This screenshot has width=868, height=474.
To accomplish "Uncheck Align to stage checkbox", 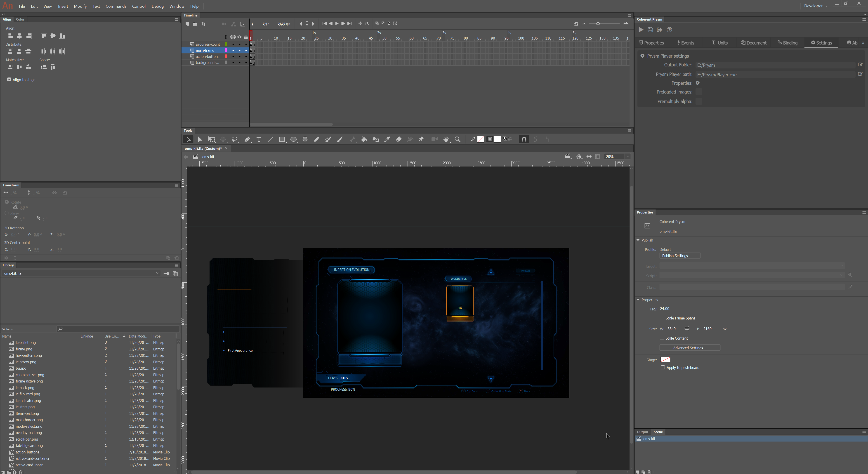I will pos(9,80).
